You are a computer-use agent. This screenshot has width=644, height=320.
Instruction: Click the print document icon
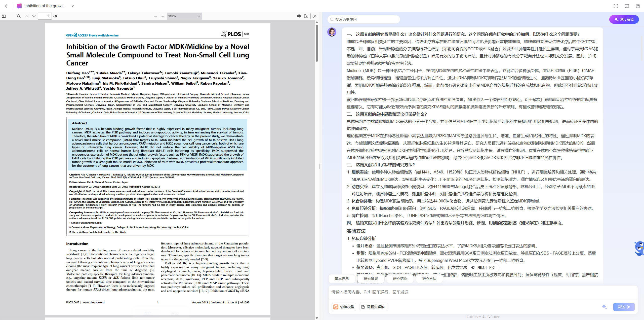click(x=299, y=16)
